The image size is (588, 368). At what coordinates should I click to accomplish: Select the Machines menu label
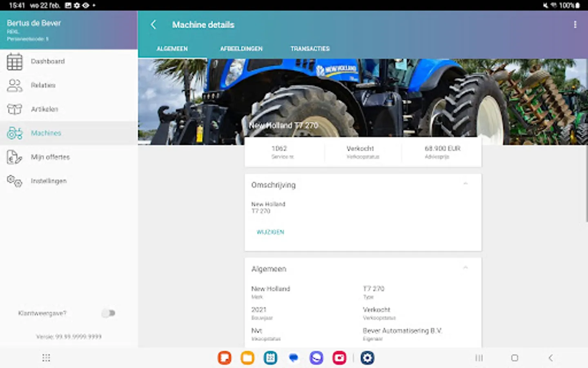tap(46, 133)
